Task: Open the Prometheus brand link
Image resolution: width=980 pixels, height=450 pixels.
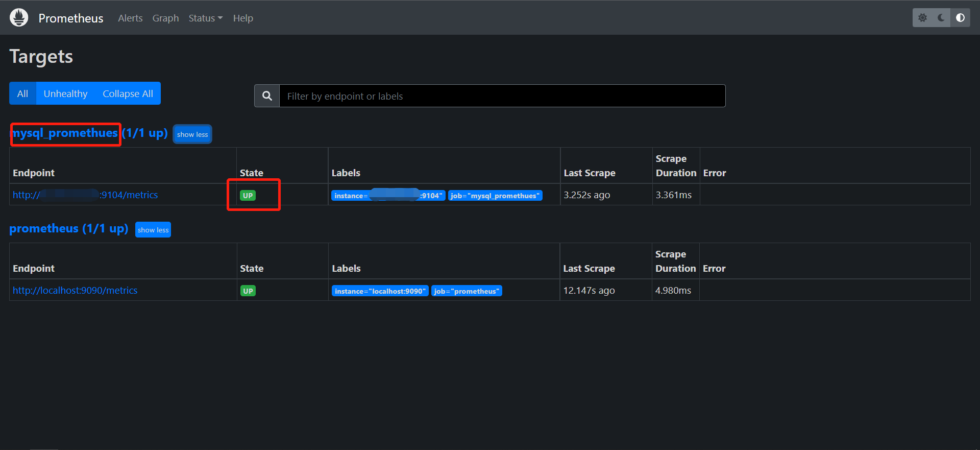Action: tap(70, 18)
